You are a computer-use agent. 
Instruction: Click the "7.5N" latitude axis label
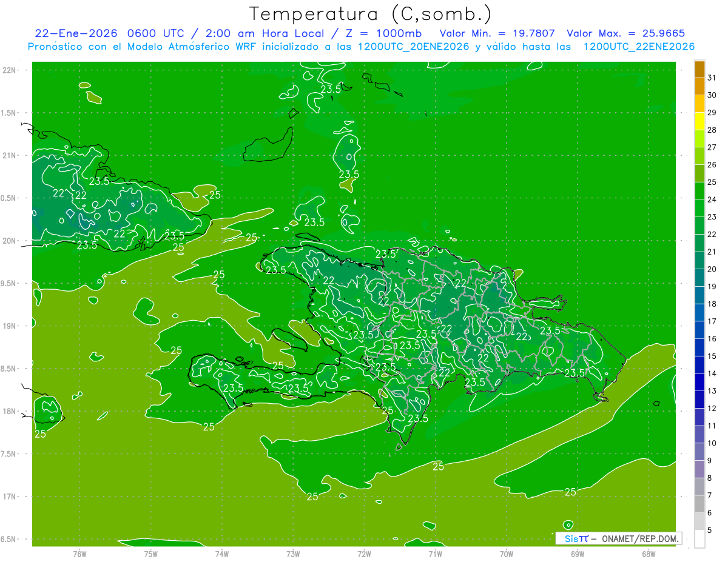pyautogui.click(x=9, y=454)
